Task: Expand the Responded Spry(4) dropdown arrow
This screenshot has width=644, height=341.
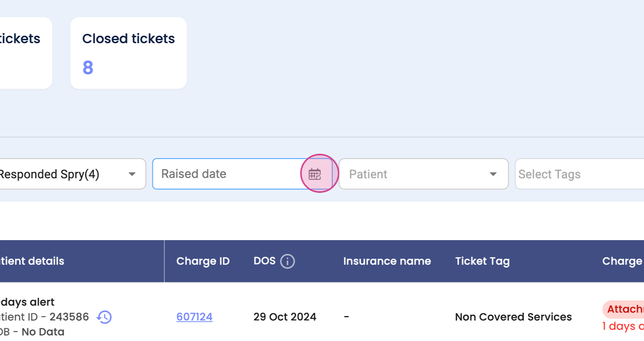Action: tap(132, 174)
